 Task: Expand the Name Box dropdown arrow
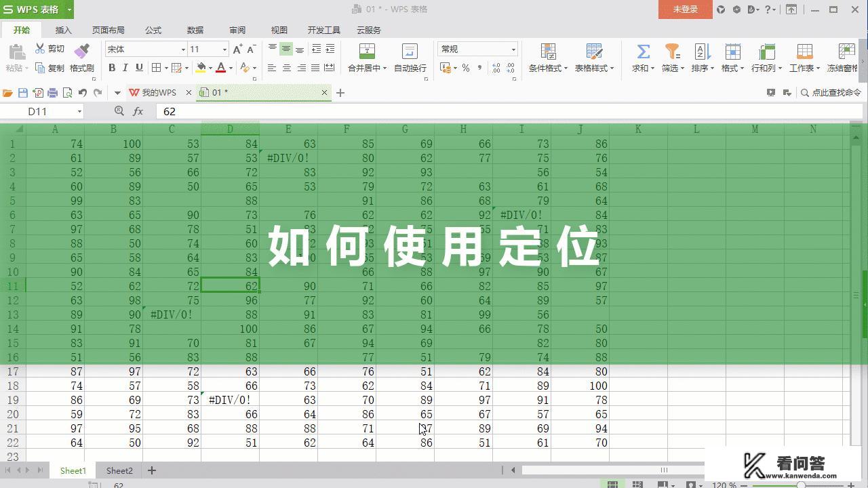[79, 111]
